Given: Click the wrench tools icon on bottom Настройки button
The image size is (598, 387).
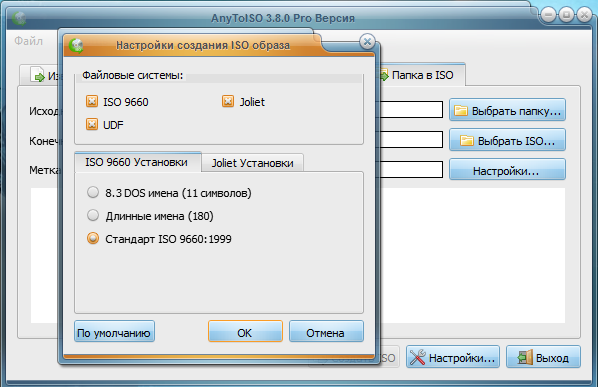Looking at the screenshot, I should point(418,357).
